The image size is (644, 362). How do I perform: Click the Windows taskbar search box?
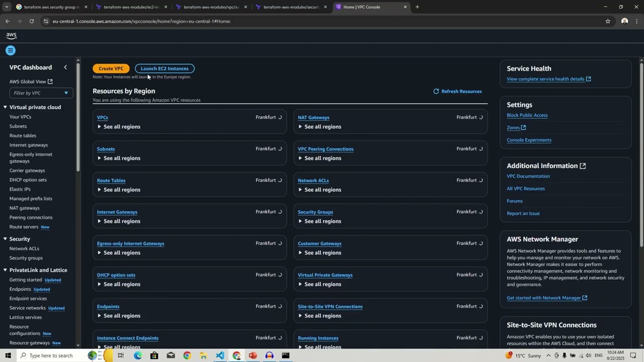tap(50, 355)
